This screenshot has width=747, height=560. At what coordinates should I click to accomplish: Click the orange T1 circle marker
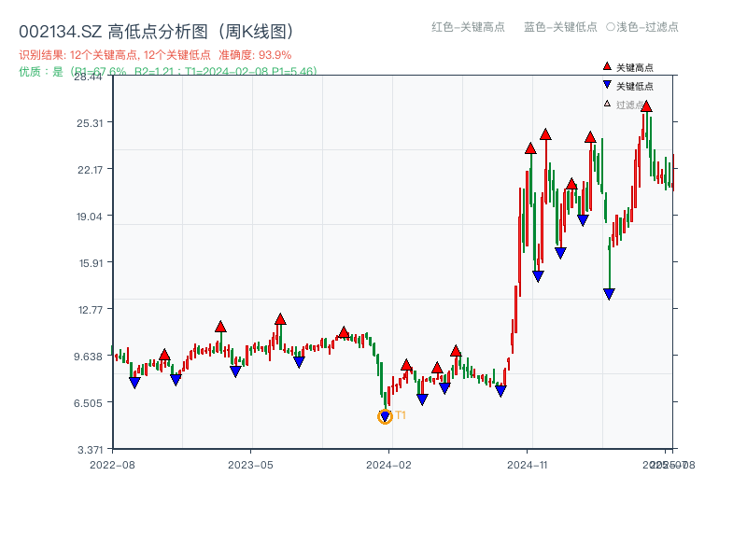coord(385,416)
